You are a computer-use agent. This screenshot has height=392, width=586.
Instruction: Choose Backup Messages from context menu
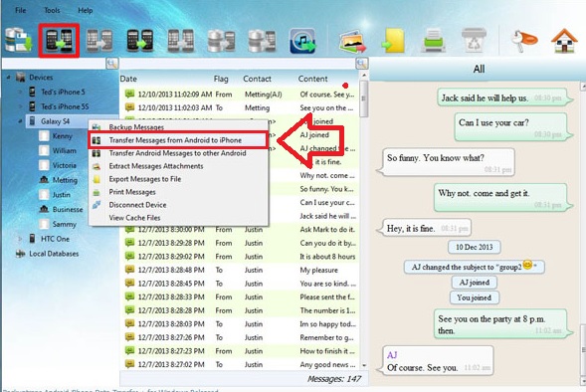click(x=178, y=126)
